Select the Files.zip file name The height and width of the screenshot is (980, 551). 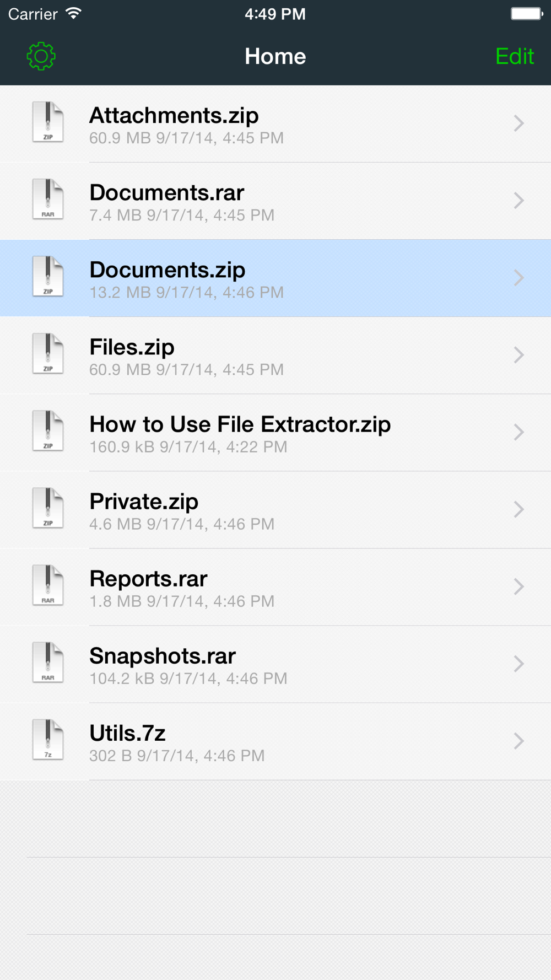tap(132, 347)
